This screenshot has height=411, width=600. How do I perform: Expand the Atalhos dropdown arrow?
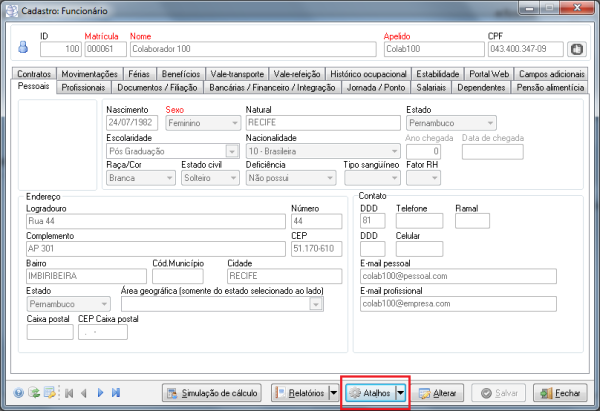[401, 393]
